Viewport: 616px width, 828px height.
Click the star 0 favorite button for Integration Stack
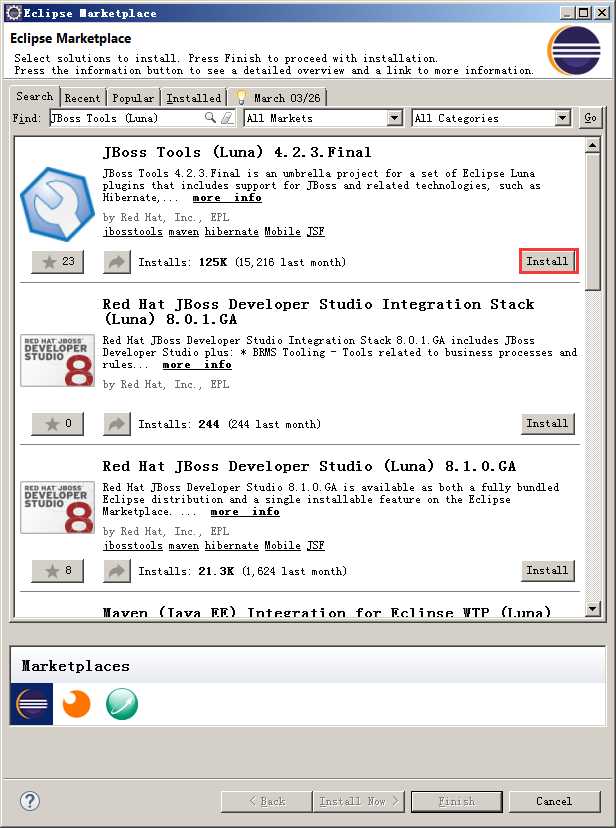[x=58, y=424]
